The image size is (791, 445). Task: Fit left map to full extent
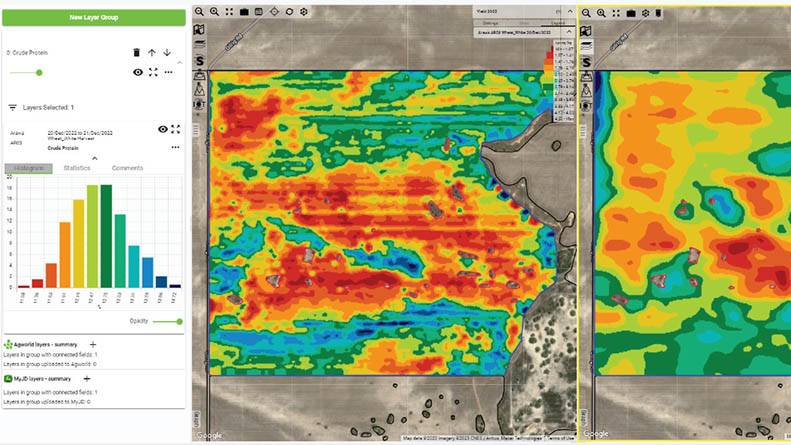pyautogui.click(x=229, y=12)
